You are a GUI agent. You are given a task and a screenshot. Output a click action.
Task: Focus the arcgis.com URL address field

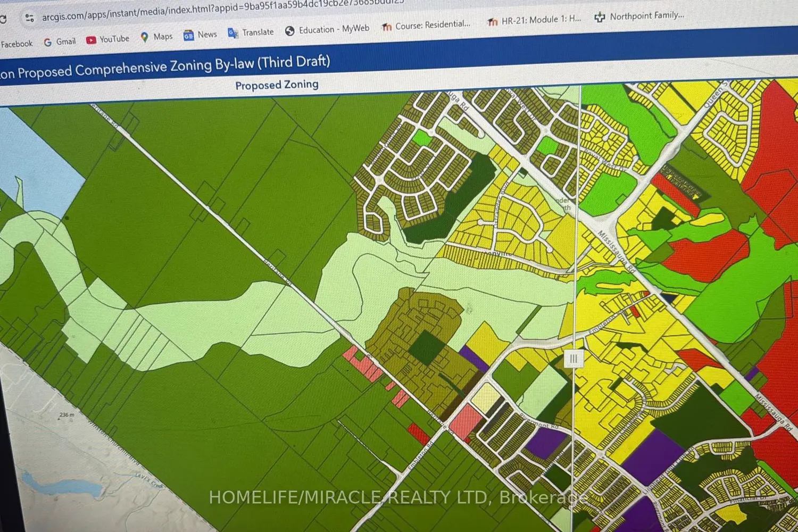[223, 9]
